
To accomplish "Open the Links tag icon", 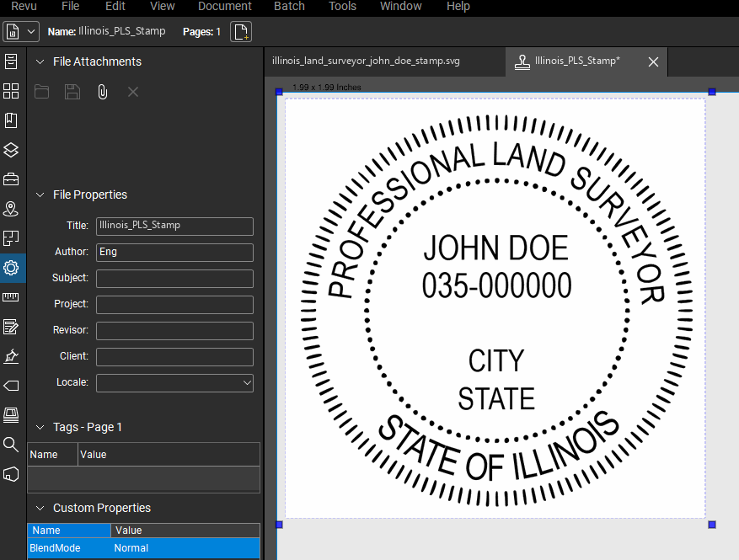I will [11, 386].
